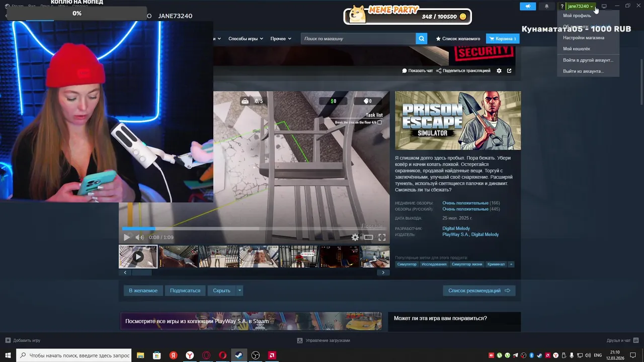Expand more tags with plus button

click(x=511, y=264)
